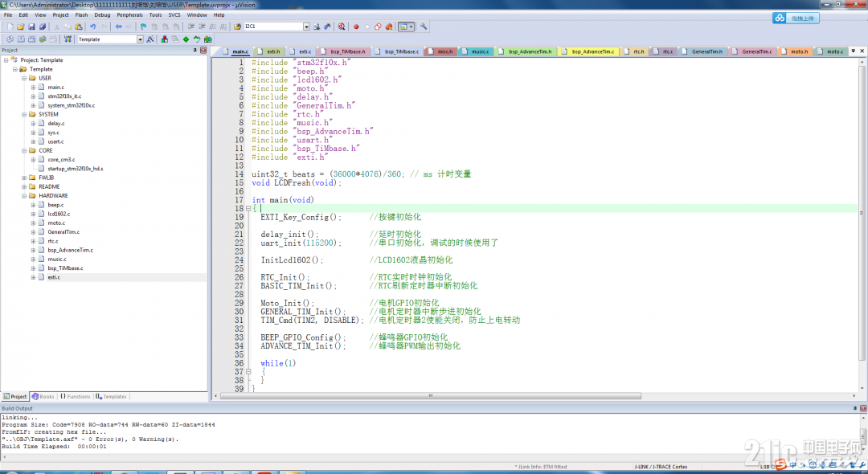The image size is (868, 474).
Task: Rebuild all target files icon
Action: 31,39
